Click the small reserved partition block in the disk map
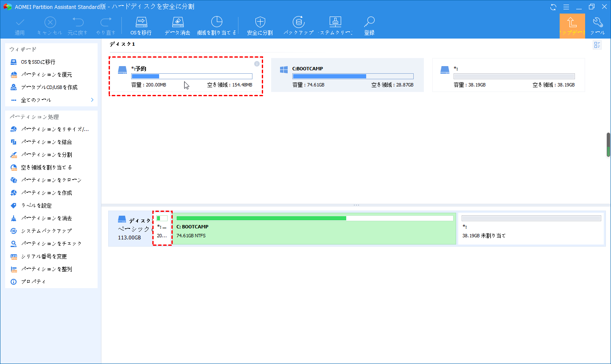 click(163, 228)
